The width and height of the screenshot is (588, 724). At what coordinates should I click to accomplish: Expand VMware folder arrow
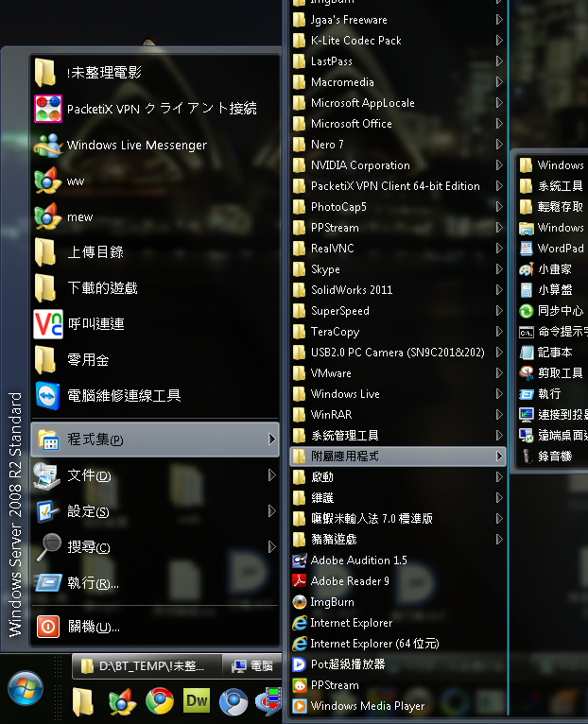coord(499,373)
